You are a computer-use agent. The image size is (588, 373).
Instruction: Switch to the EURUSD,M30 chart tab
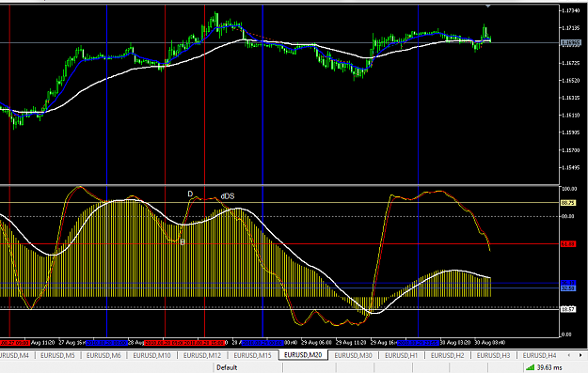(353, 355)
